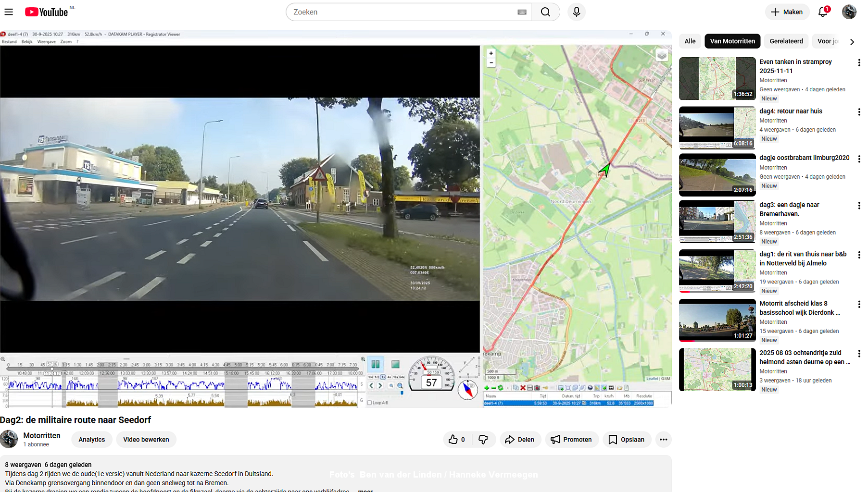
Task: Open title 'dag1: de rit van thuis naar b&b'
Action: (803, 258)
